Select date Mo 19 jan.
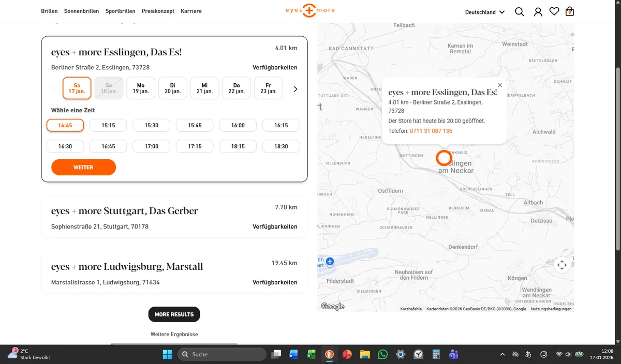Screen dimensions: 621x364 pos(141,88)
